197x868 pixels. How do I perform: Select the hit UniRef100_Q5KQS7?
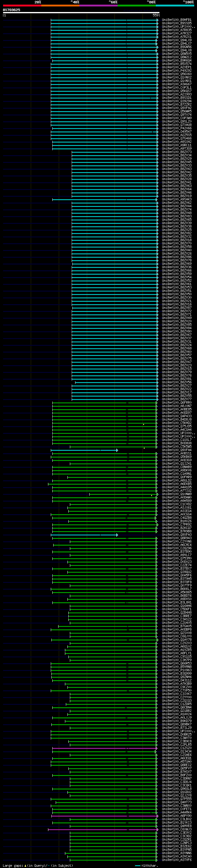176,91
